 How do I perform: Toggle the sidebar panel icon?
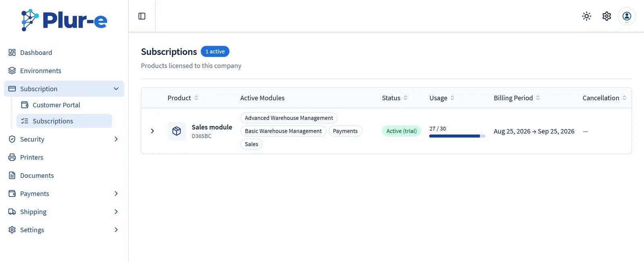point(142,16)
